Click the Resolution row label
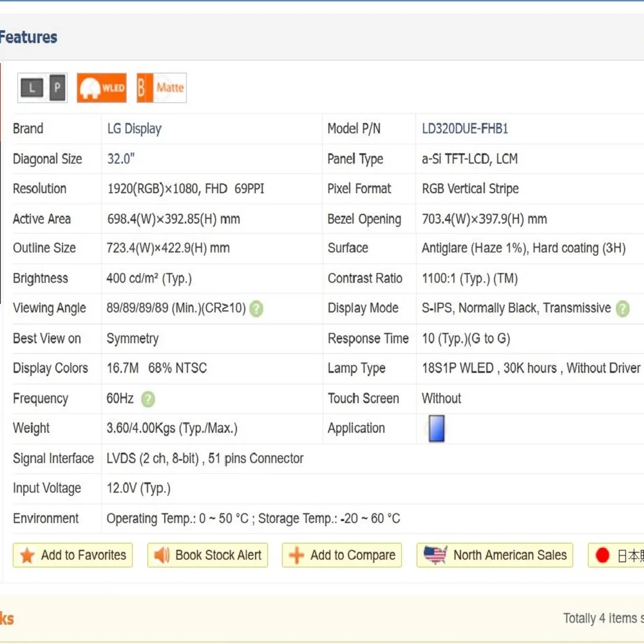Viewport: 644px width, 644px height. (39, 189)
